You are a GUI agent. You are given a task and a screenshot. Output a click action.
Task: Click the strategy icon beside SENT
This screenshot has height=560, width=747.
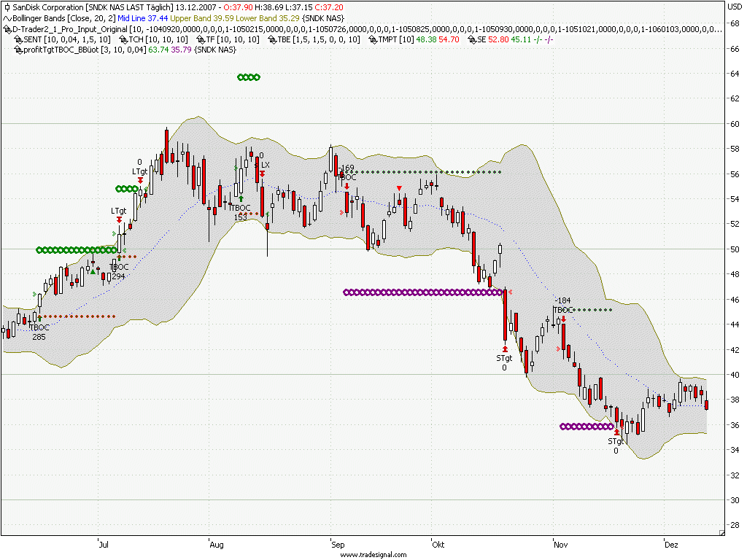(x=18, y=39)
